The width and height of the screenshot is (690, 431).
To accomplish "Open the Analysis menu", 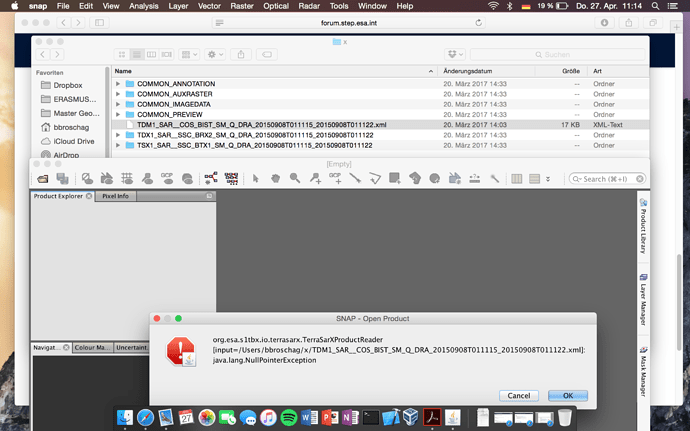I will pos(143,6).
